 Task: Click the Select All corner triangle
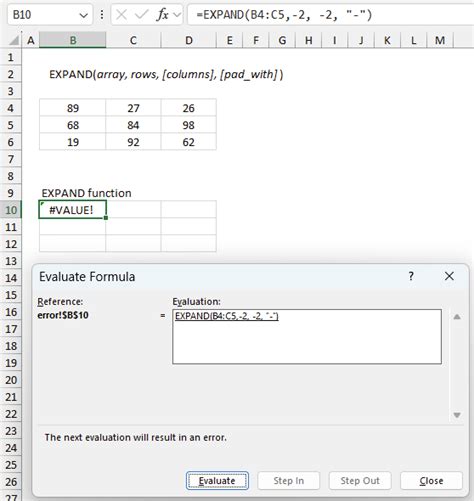[x=13, y=40]
